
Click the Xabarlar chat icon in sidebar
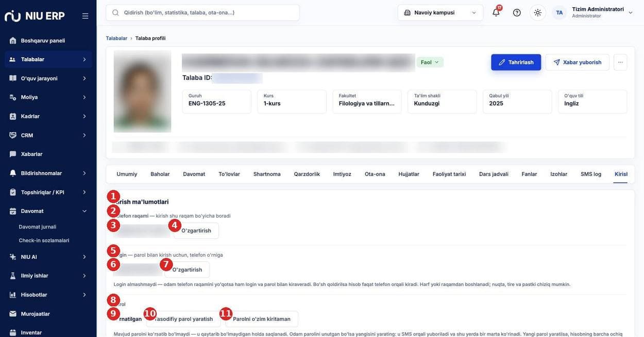[13, 154]
